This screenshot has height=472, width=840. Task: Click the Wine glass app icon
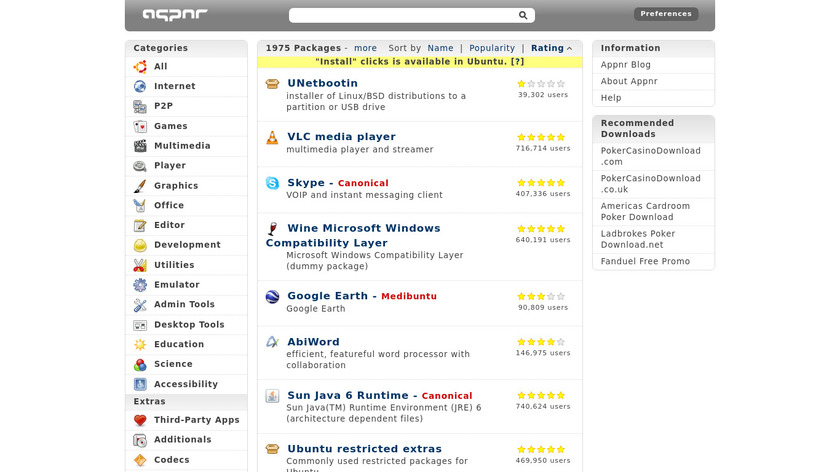click(x=272, y=228)
